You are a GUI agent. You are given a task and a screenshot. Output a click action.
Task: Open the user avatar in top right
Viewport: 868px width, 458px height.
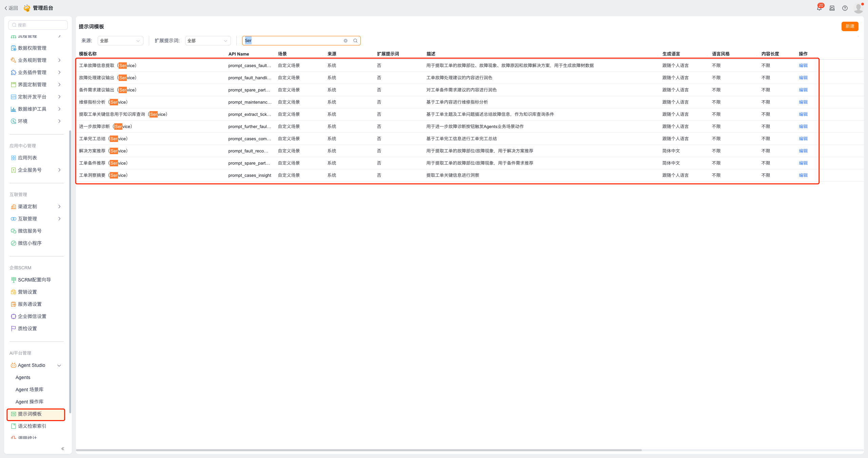[858, 8]
